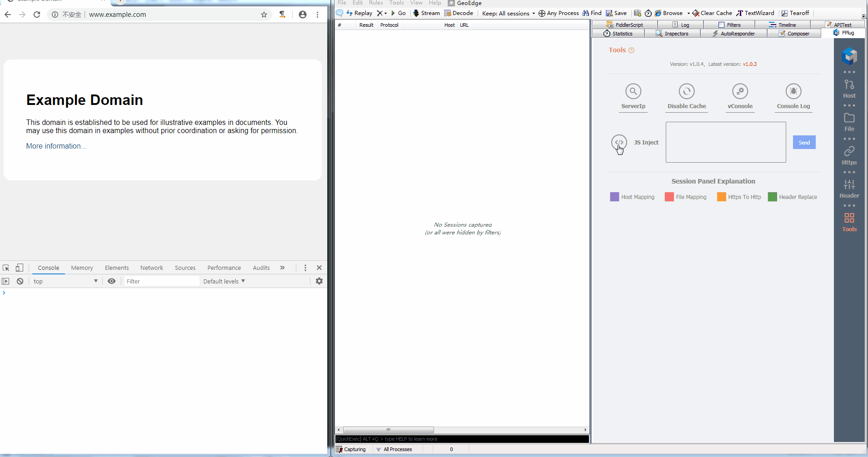Open the DevTools console settings gear
This screenshot has height=457, width=868.
(x=319, y=281)
